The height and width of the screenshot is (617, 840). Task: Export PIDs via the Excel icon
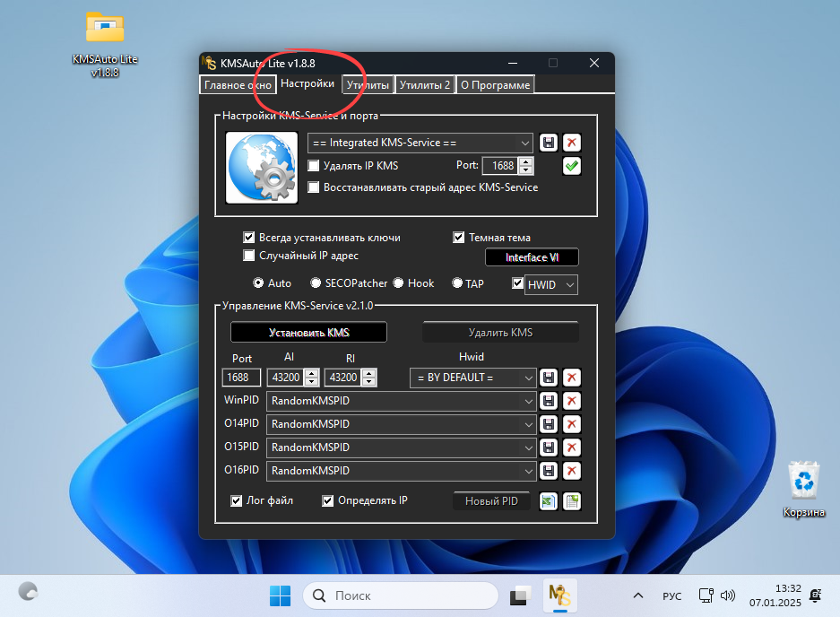(548, 501)
